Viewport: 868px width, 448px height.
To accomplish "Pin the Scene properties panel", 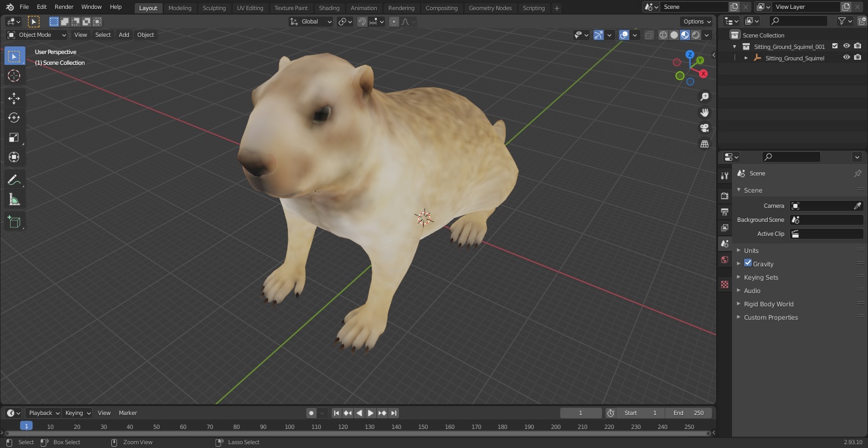I will click(x=857, y=173).
